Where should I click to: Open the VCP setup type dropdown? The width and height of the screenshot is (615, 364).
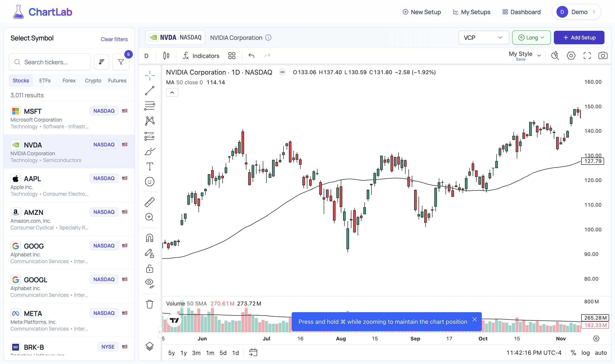pyautogui.click(x=483, y=37)
